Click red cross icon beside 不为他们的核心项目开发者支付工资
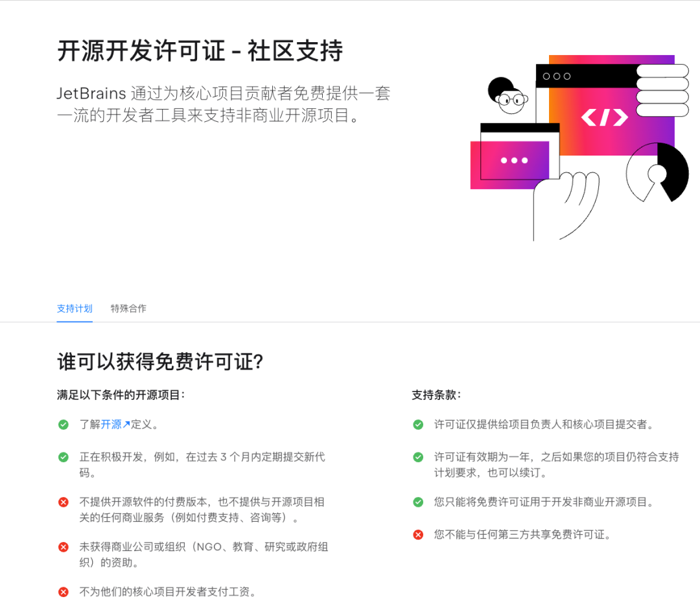This screenshot has height=610, width=700. [x=64, y=592]
